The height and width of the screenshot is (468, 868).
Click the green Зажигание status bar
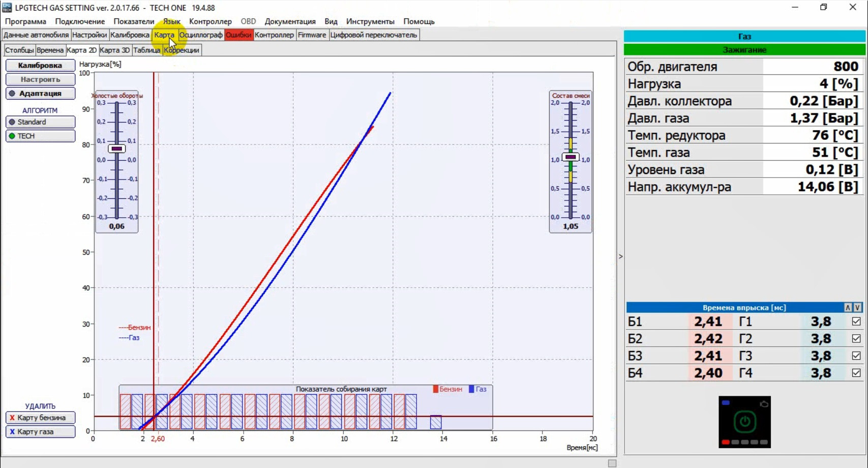point(744,50)
